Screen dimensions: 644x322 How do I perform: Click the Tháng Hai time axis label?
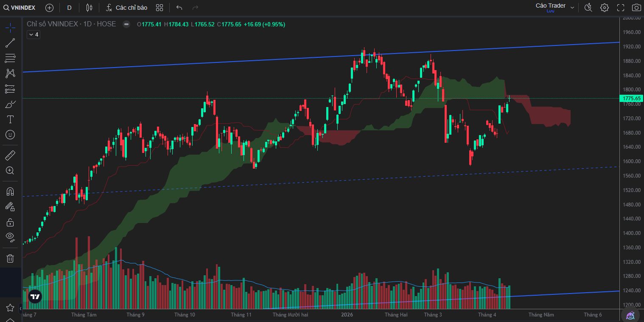(x=396, y=315)
